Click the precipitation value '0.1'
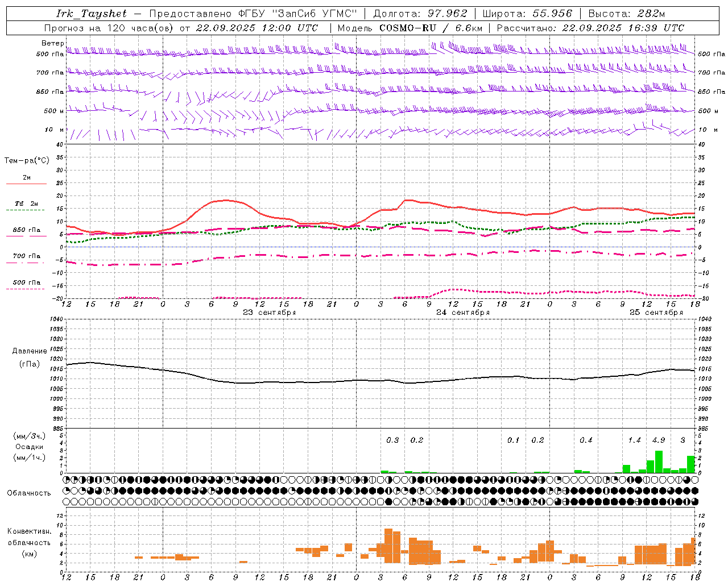The height and width of the screenshot is (582, 728). (514, 440)
